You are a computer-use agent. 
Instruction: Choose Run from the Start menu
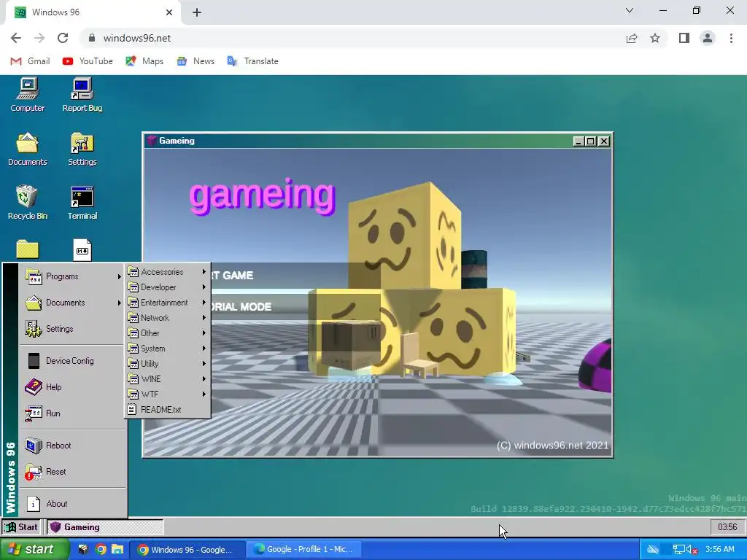tap(72, 413)
